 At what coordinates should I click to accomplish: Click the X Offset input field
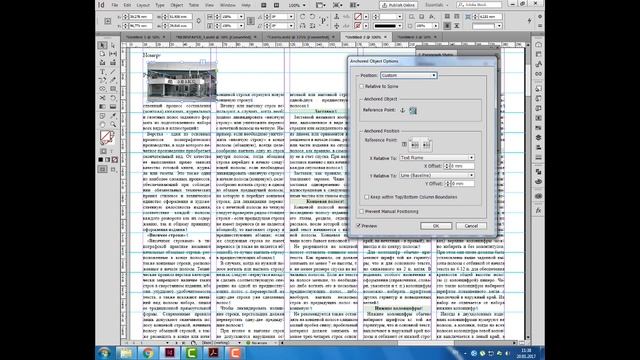click(x=462, y=166)
